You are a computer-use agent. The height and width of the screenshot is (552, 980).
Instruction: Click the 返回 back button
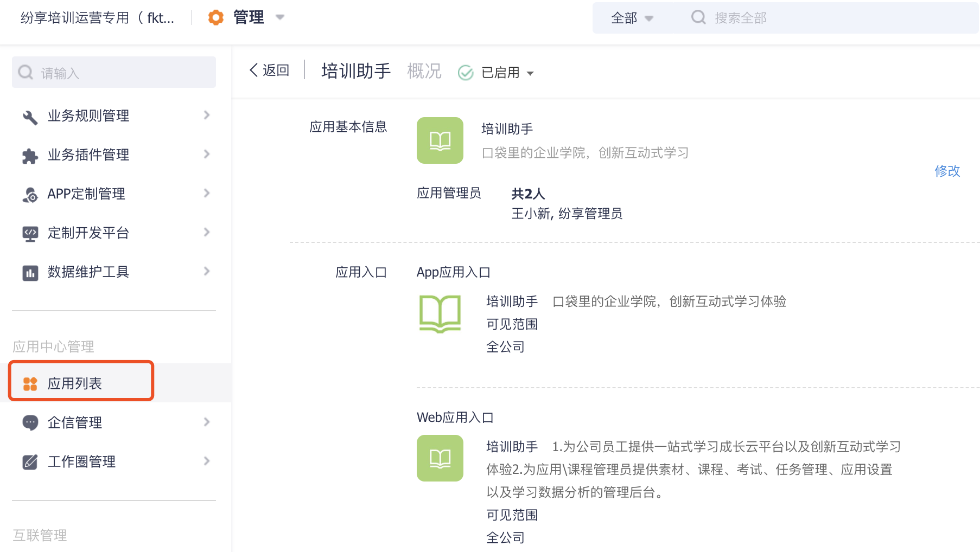coord(269,70)
